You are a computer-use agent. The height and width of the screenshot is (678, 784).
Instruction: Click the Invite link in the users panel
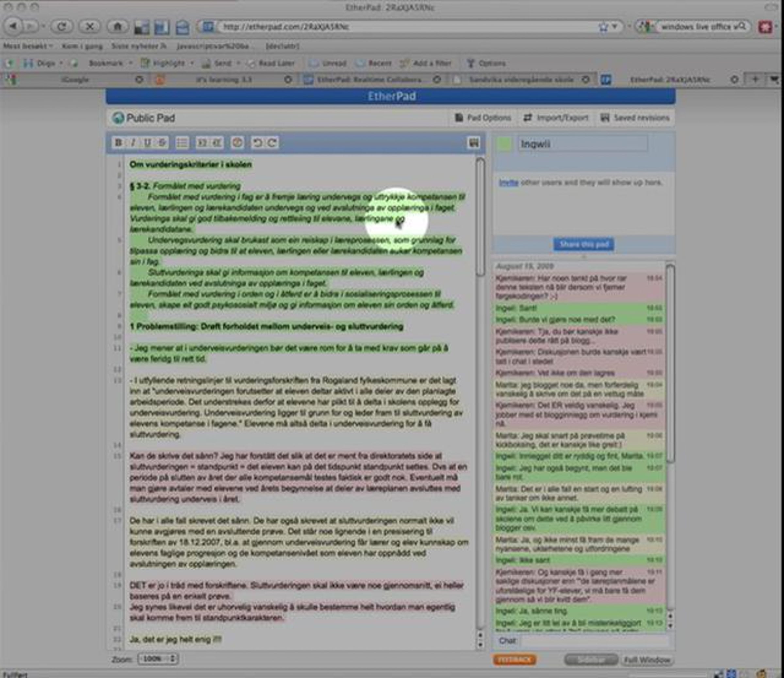tap(509, 182)
